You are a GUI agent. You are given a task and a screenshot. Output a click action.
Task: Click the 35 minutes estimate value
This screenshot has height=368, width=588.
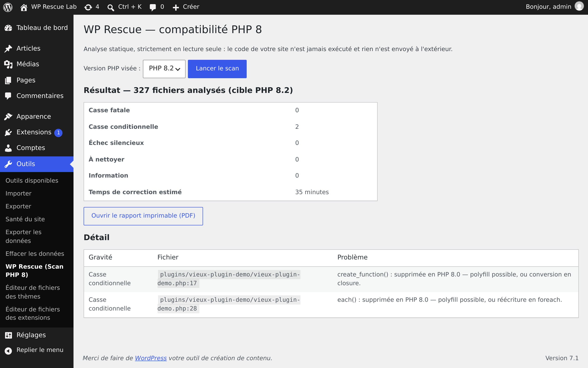point(312,192)
